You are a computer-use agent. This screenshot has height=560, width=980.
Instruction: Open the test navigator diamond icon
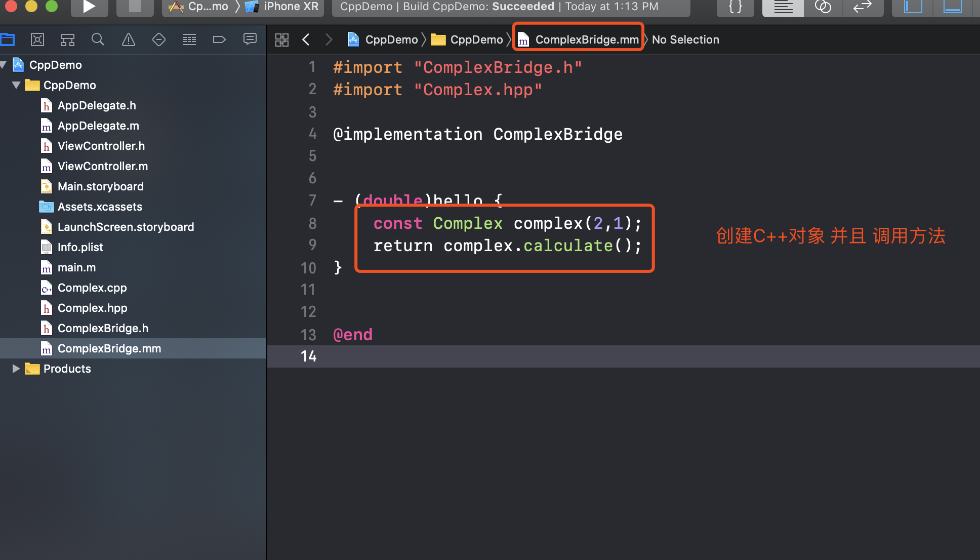159,39
